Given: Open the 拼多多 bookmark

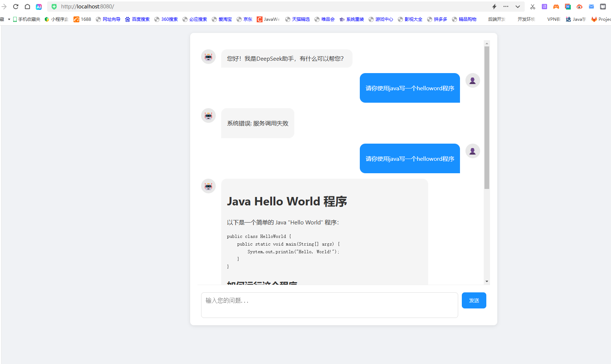Looking at the screenshot, I should tap(437, 19).
